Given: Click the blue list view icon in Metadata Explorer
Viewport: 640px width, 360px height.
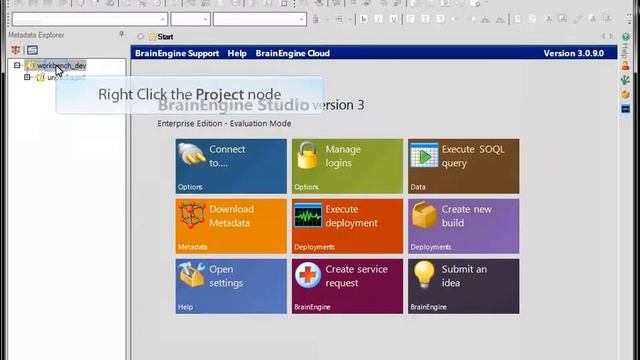Looking at the screenshot, I should [32, 50].
